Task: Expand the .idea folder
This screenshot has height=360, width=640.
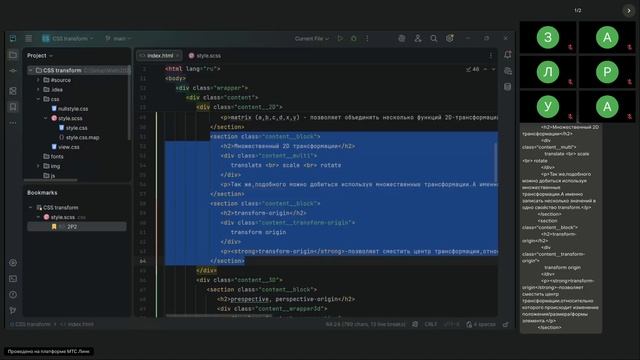Action: pyautogui.click(x=38, y=89)
